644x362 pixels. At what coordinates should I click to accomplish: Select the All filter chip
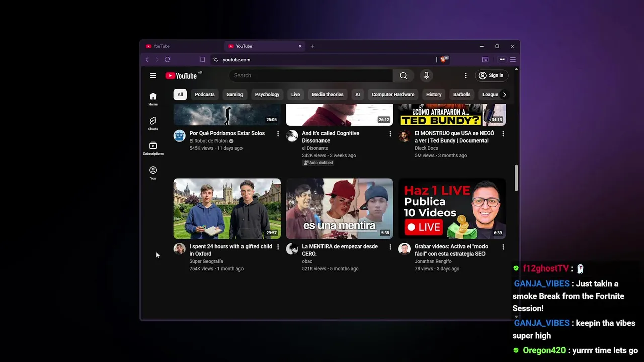tap(180, 95)
